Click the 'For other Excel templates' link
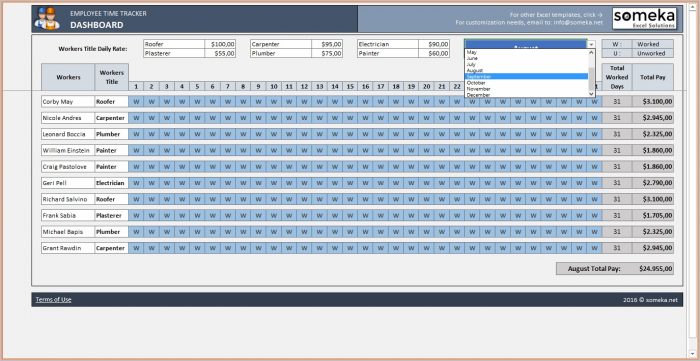 556,15
